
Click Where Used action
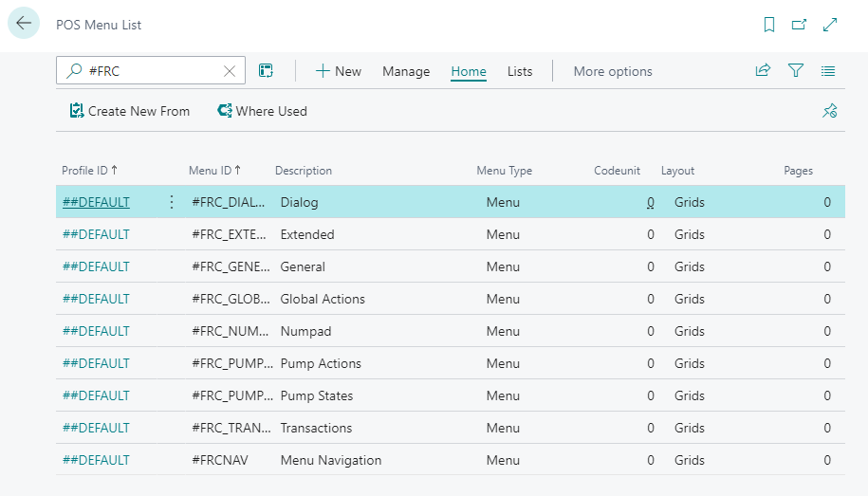(x=263, y=111)
